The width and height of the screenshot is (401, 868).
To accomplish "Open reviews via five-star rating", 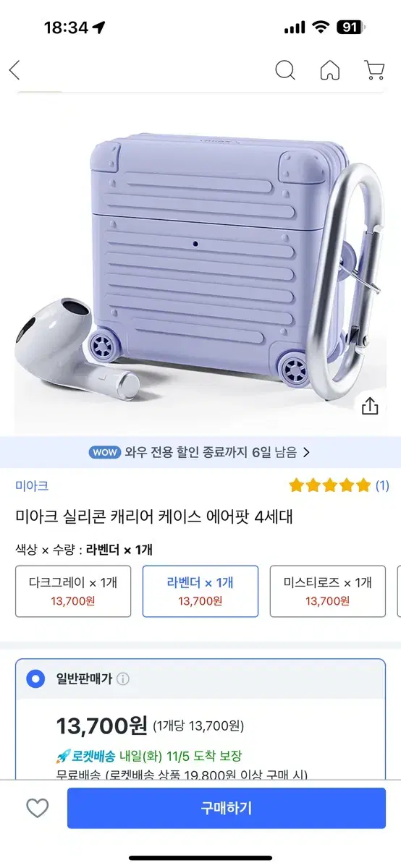I will click(x=329, y=485).
